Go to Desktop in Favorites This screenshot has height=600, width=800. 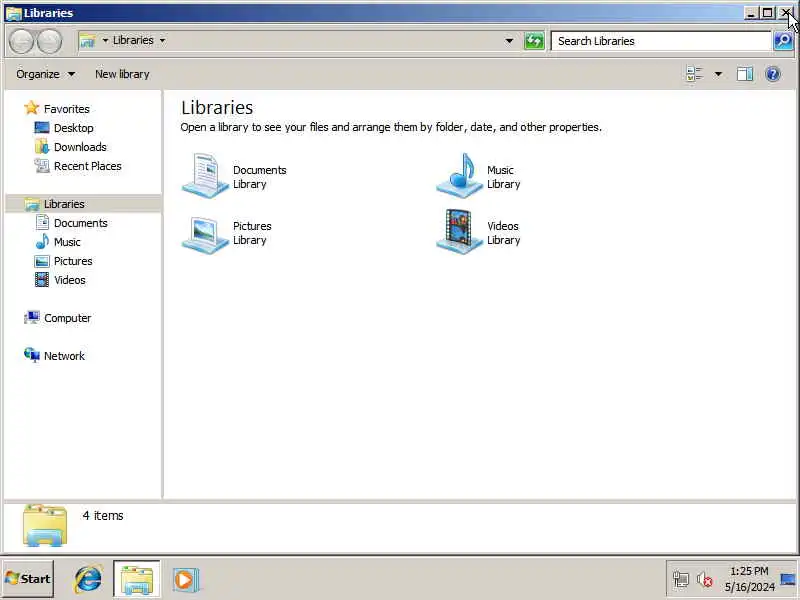(x=73, y=128)
